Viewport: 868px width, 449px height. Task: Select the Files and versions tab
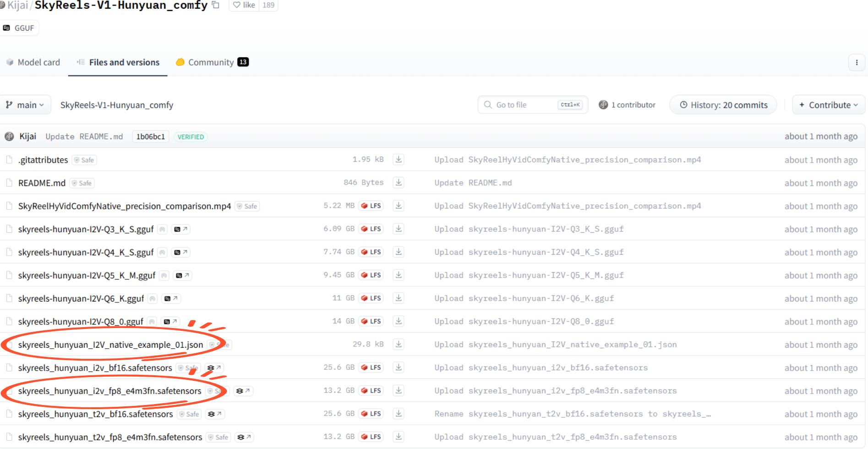(118, 62)
